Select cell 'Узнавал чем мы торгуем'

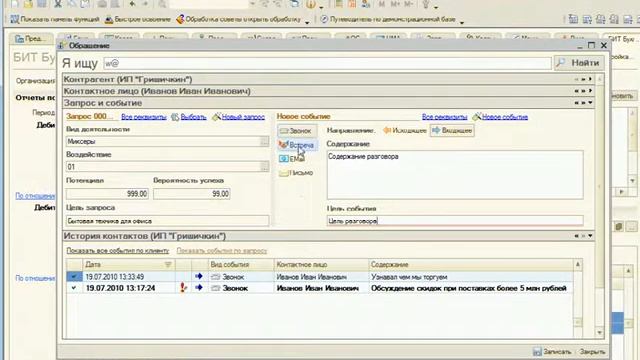(471, 277)
